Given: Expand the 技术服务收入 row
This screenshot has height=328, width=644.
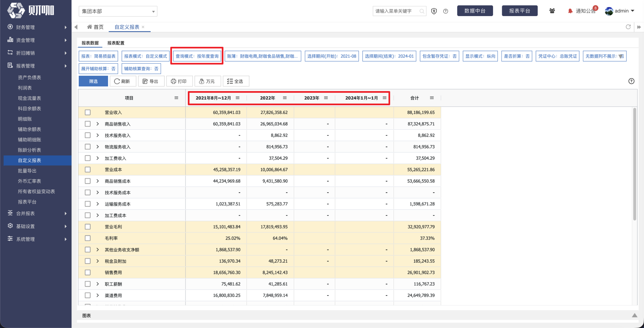Looking at the screenshot, I should point(98,135).
